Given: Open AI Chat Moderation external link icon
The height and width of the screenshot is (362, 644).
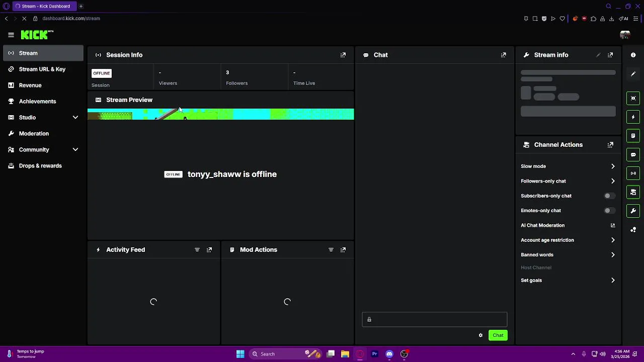Looking at the screenshot, I should [x=613, y=225].
